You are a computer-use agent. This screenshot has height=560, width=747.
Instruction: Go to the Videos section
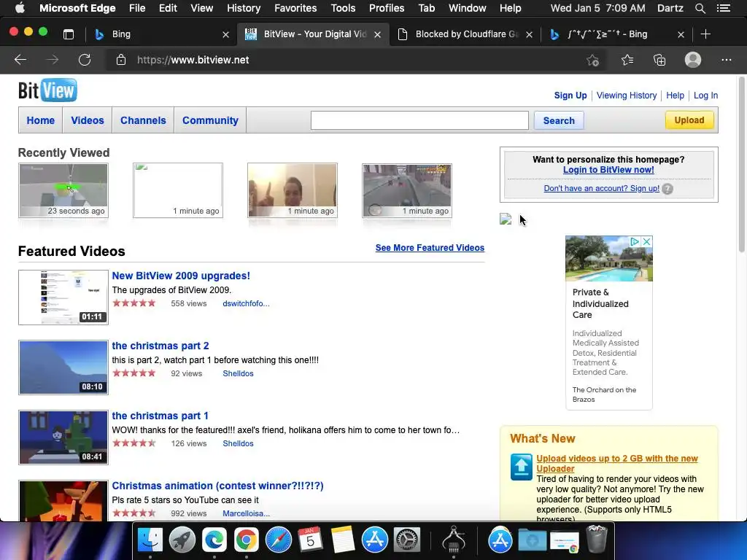click(x=88, y=120)
